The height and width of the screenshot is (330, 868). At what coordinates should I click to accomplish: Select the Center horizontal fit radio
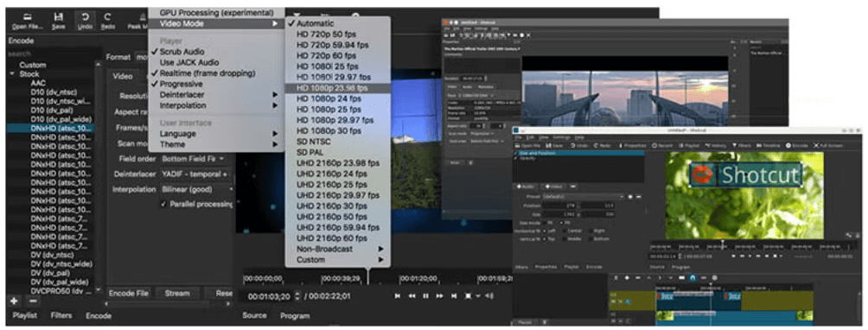coord(565,230)
